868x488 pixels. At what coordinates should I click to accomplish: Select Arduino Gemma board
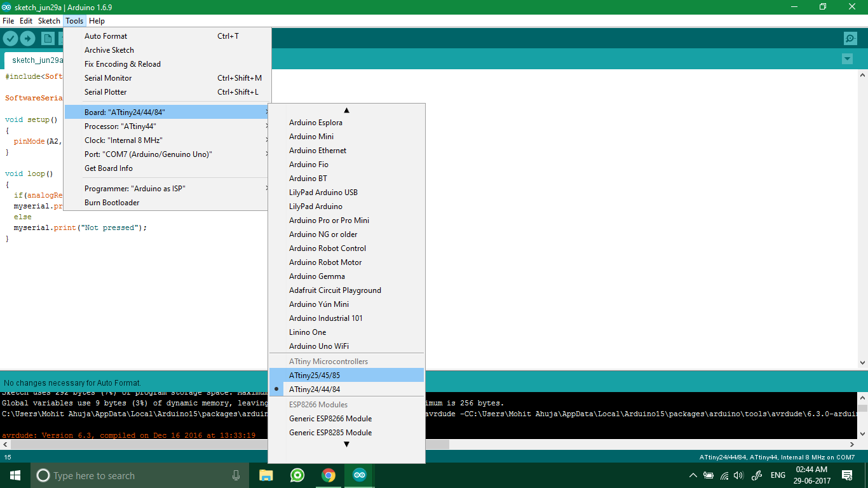[346, 276]
